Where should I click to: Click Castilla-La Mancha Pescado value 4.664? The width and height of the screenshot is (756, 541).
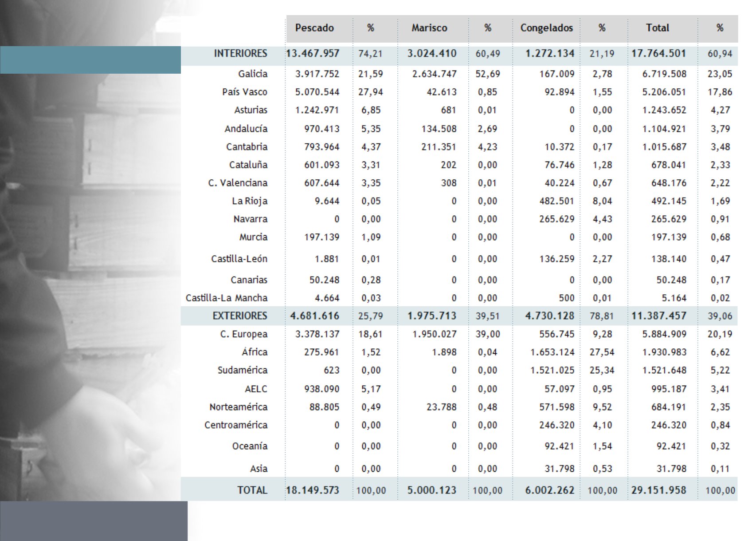click(327, 298)
